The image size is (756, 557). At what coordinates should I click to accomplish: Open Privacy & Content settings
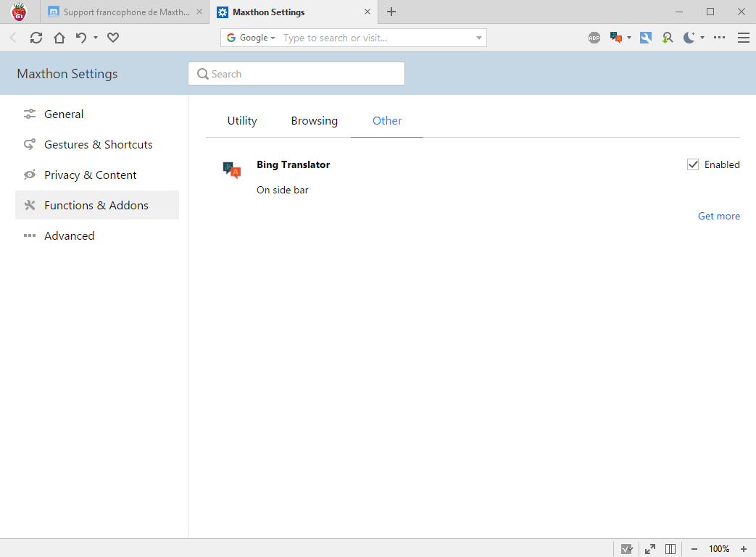[97, 175]
